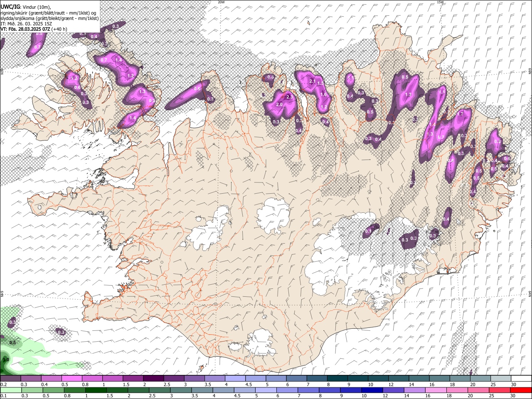The width and height of the screenshot is (532, 399).
Task: Pick snow legend swatch between 0.3 and 0.4
Action: click(31, 378)
